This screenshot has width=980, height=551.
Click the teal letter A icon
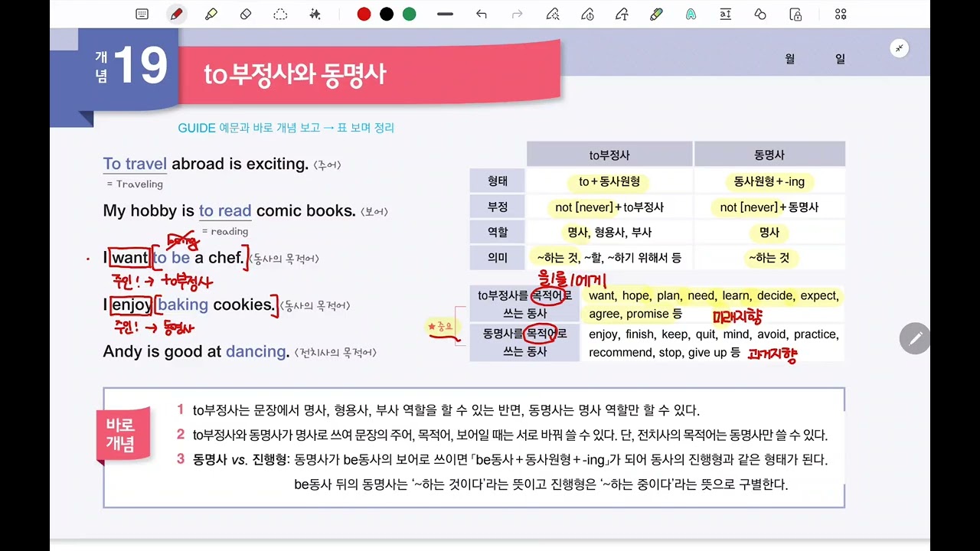pos(691,14)
